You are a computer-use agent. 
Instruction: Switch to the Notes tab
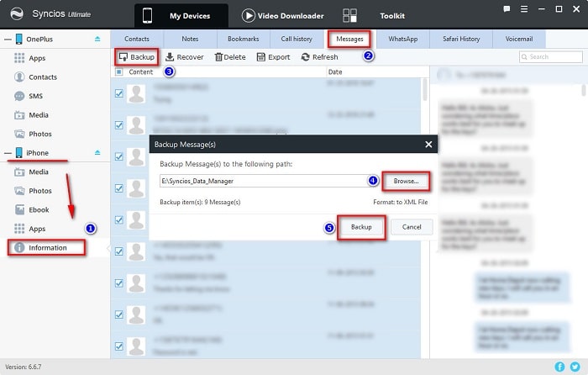point(190,39)
